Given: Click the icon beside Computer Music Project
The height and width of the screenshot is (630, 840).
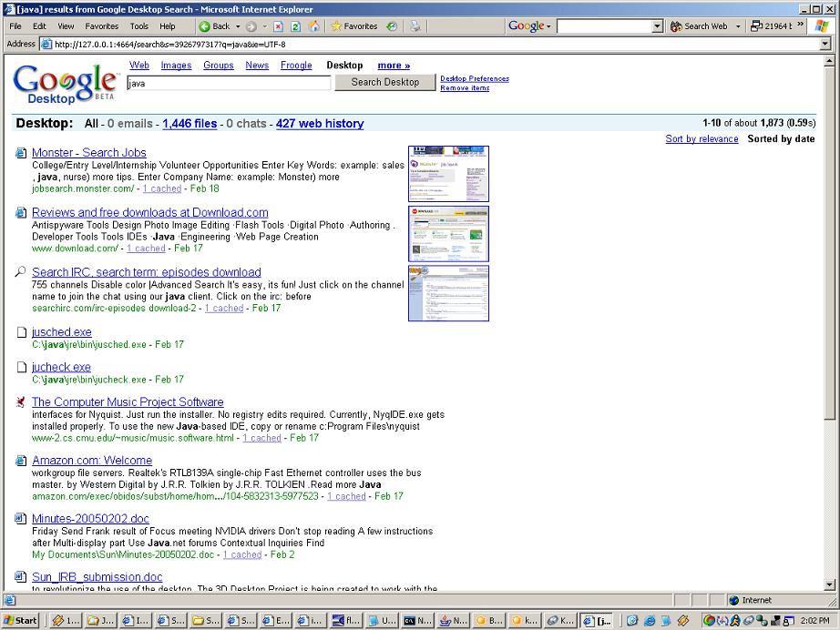Looking at the screenshot, I should [21, 402].
